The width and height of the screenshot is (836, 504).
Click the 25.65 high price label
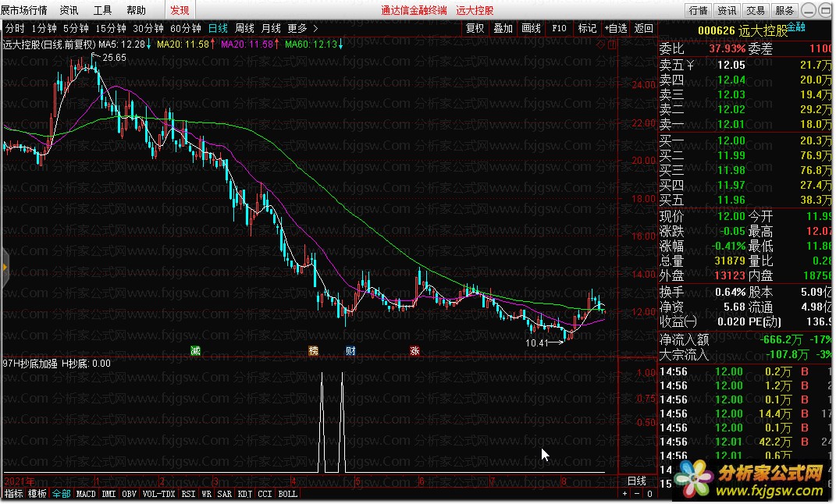[114, 58]
